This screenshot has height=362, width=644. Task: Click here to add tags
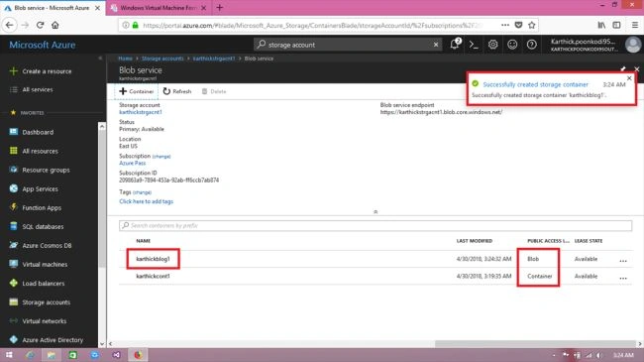pos(147,201)
